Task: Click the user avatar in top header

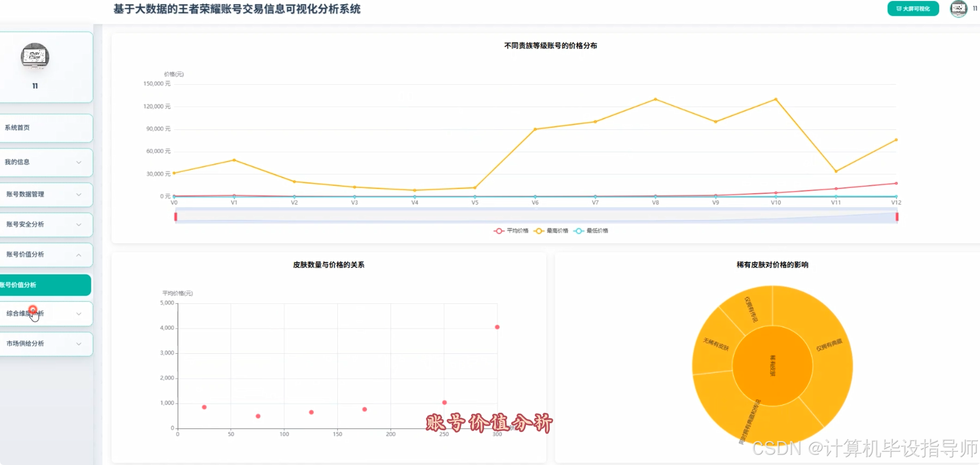Action: [x=958, y=9]
